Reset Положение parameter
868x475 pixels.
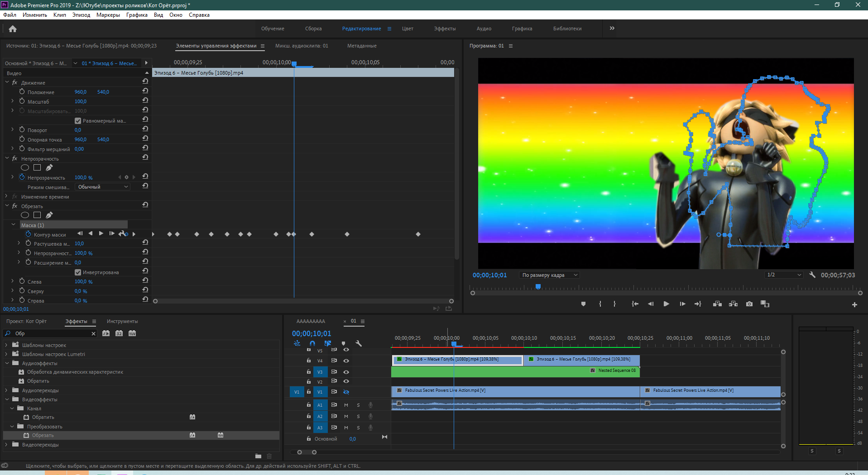click(x=145, y=90)
